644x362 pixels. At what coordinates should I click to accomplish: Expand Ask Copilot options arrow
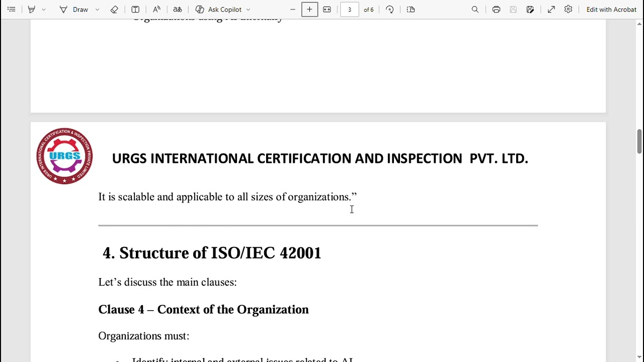pos(248,10)
